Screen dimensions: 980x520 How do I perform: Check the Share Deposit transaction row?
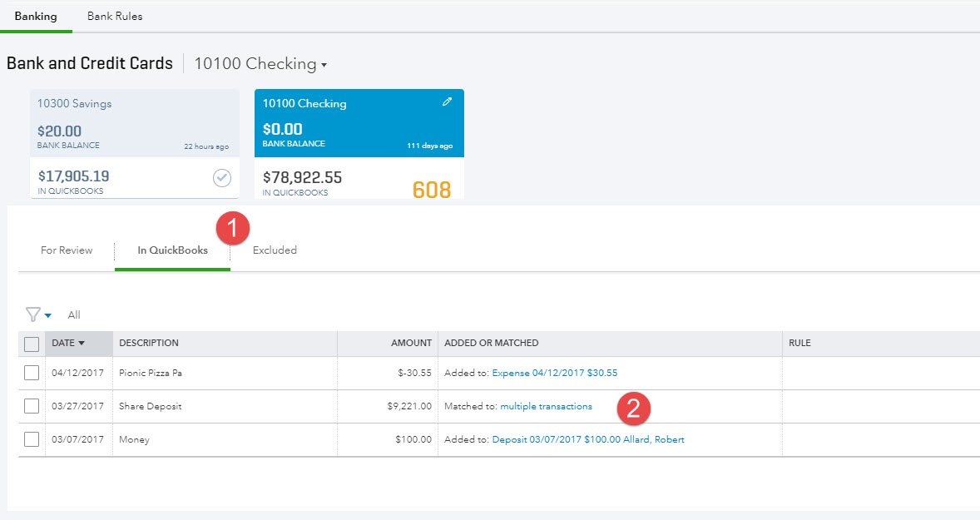[x=32, y=406]
